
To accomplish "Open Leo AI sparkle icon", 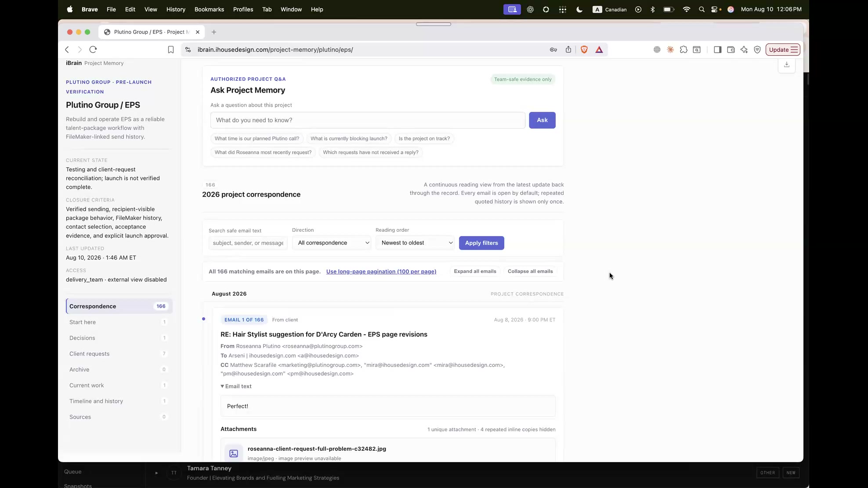I will (744, 50).
